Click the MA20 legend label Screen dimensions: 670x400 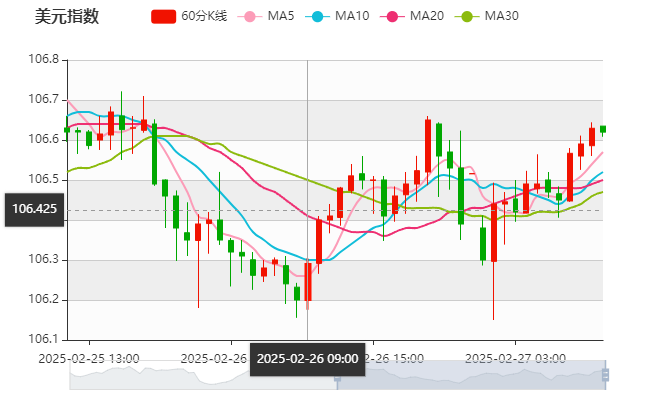pyautogui.click(x=426, y=17)
